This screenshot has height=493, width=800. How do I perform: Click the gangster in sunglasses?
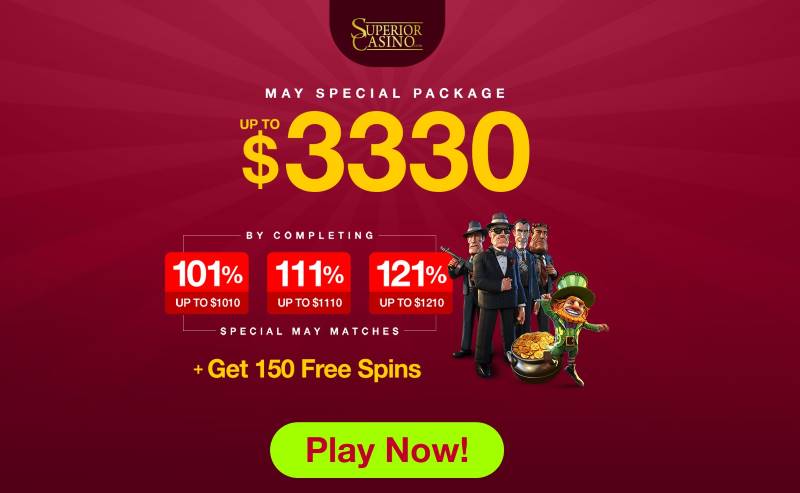coord(497,293)
